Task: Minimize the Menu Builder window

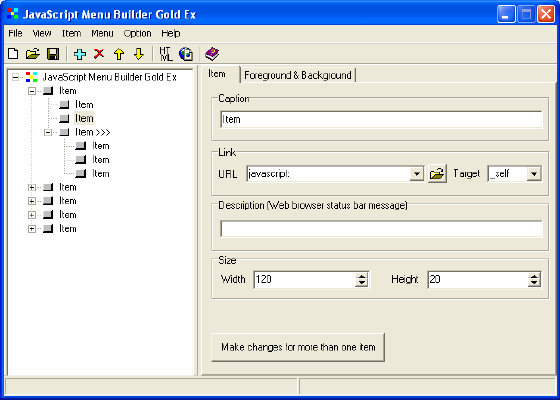Action: point(506,14)
